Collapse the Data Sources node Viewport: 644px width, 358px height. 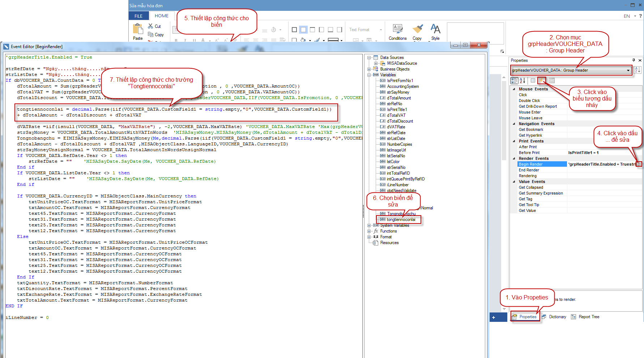(369, 57)
